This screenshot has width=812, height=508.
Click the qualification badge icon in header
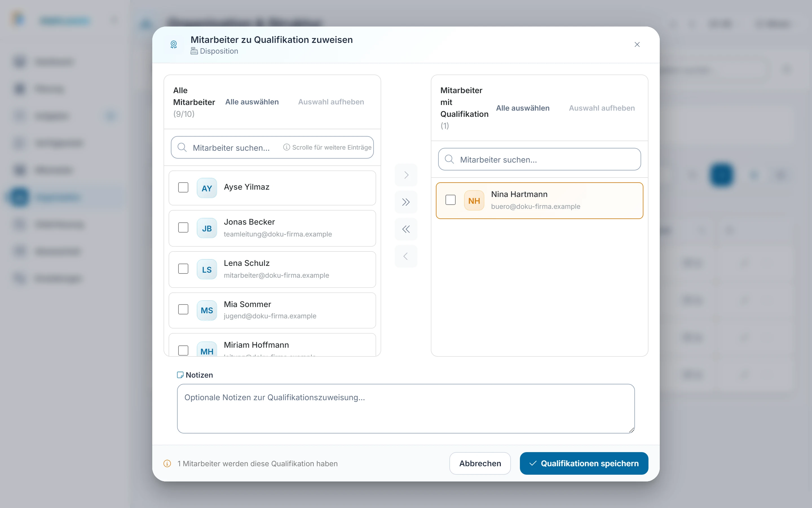(173, 45)
